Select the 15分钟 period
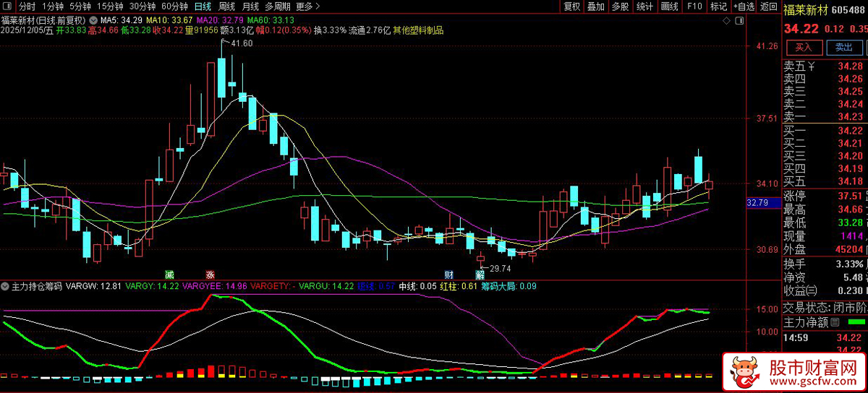868x393 pixels. pyautogui.click(x=110, y=7)
